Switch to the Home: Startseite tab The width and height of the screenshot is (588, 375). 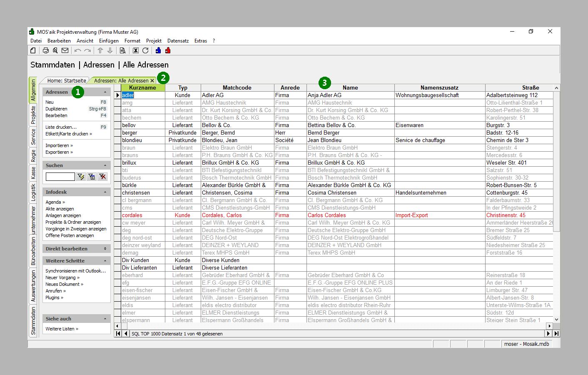click(67, 81)
